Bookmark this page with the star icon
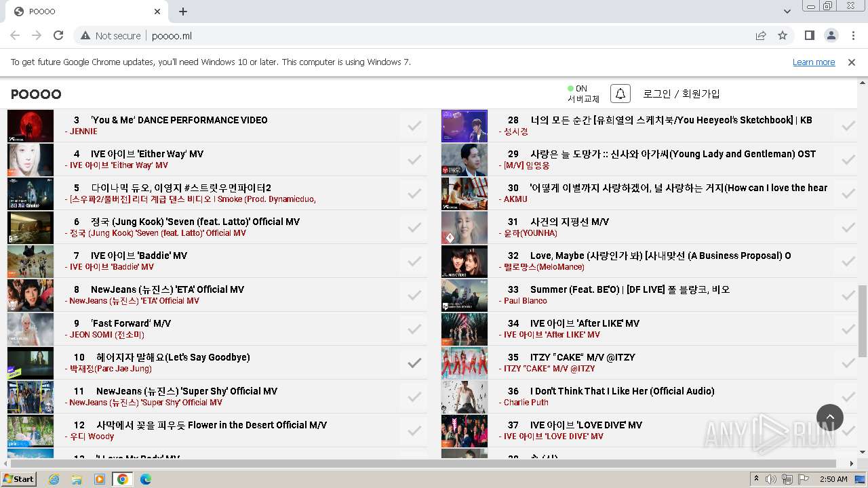 tap(783, 35)
